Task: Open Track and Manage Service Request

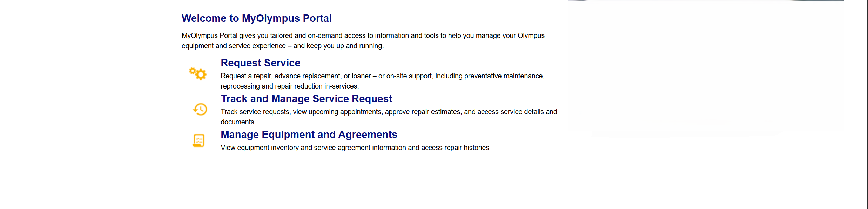Action: pos(306,99)
